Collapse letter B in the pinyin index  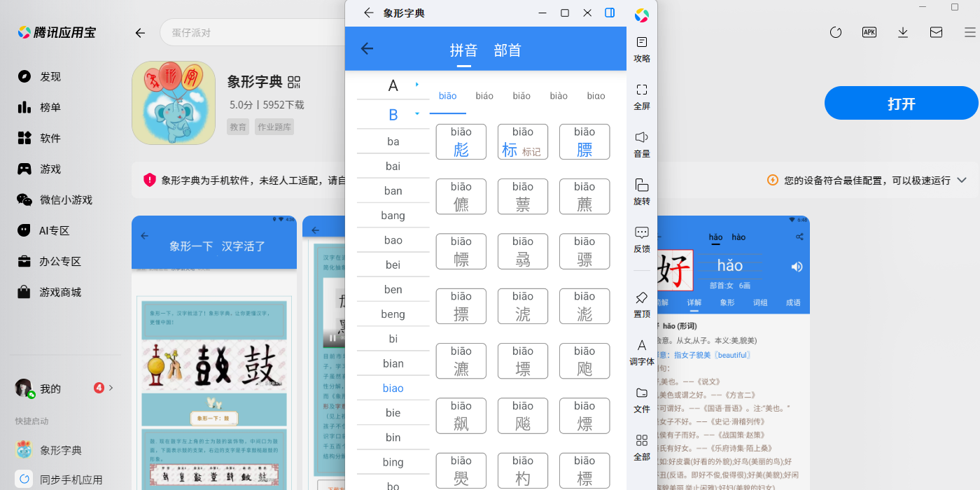(x=393, y=115)
